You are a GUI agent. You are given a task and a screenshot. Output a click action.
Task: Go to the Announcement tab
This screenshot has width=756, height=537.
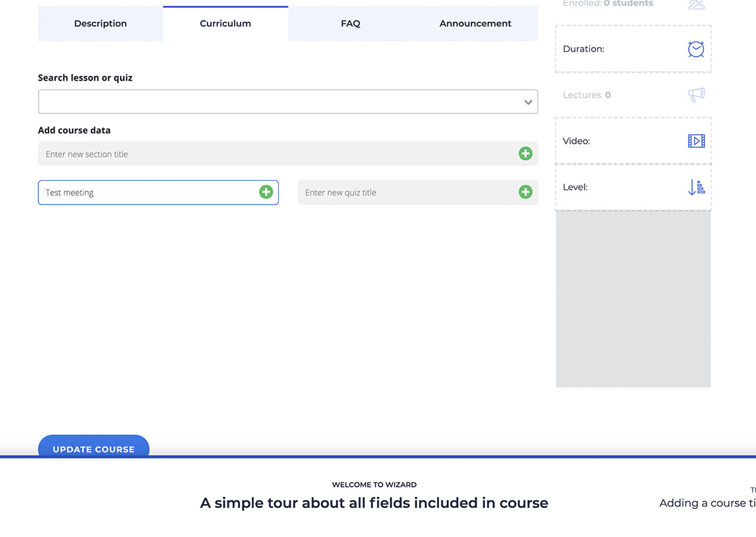(475, 24)
